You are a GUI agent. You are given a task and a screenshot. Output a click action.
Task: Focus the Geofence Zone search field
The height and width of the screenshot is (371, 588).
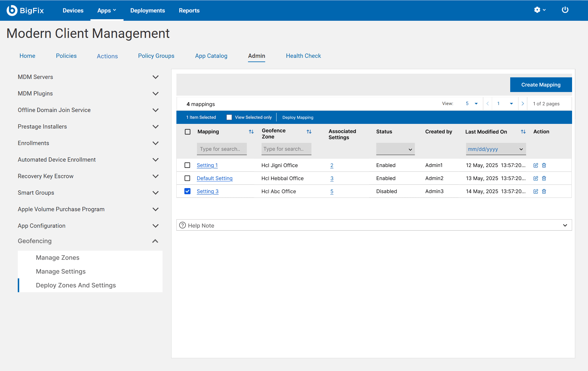[286, 149]
